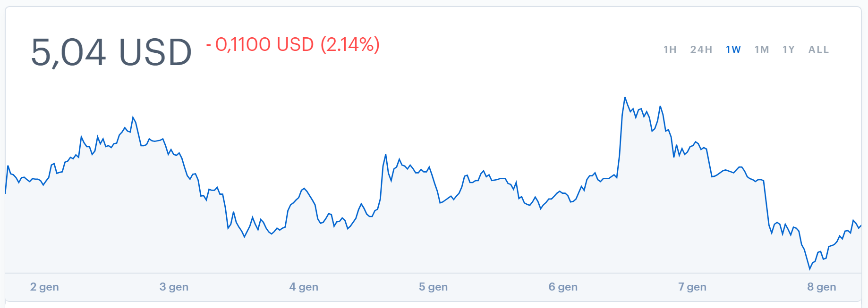Click the 4 gen date label
868x308 pixels.
(304, 287)
